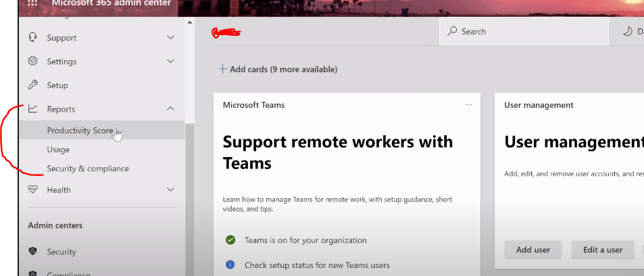
Task: Open Microsoft Teams card more options
Action: pos(468,105)
